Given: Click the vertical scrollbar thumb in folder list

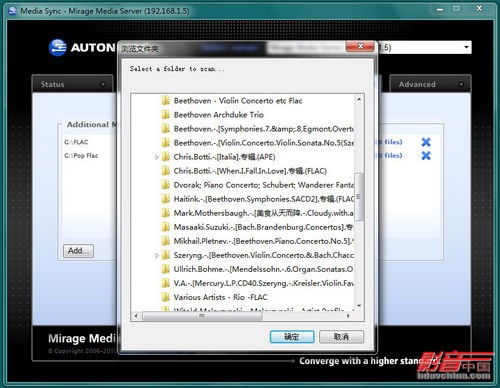Looking at the screenshot, I should 359,197.
